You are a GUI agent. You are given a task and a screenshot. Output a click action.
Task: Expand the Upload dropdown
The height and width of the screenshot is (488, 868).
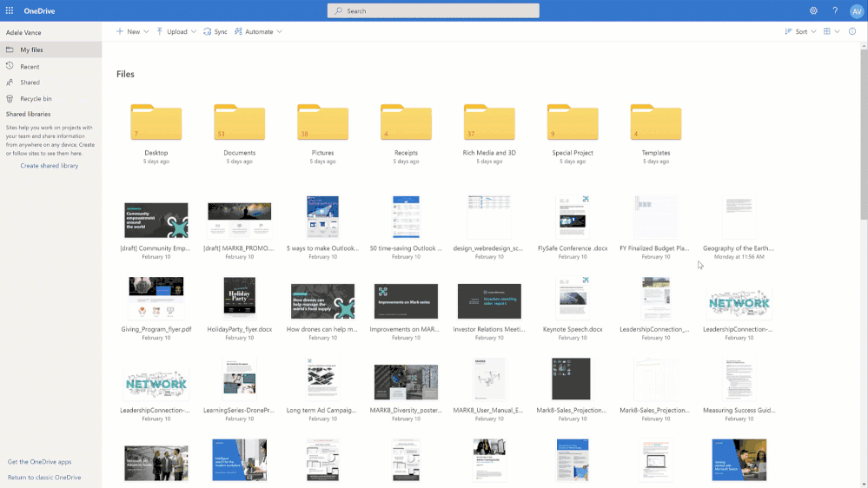click(x=176, y=31)
